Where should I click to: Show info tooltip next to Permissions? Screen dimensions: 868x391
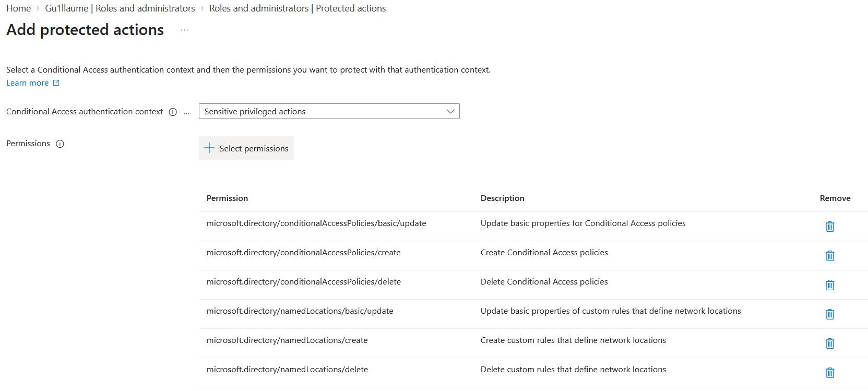pos(60,144)
